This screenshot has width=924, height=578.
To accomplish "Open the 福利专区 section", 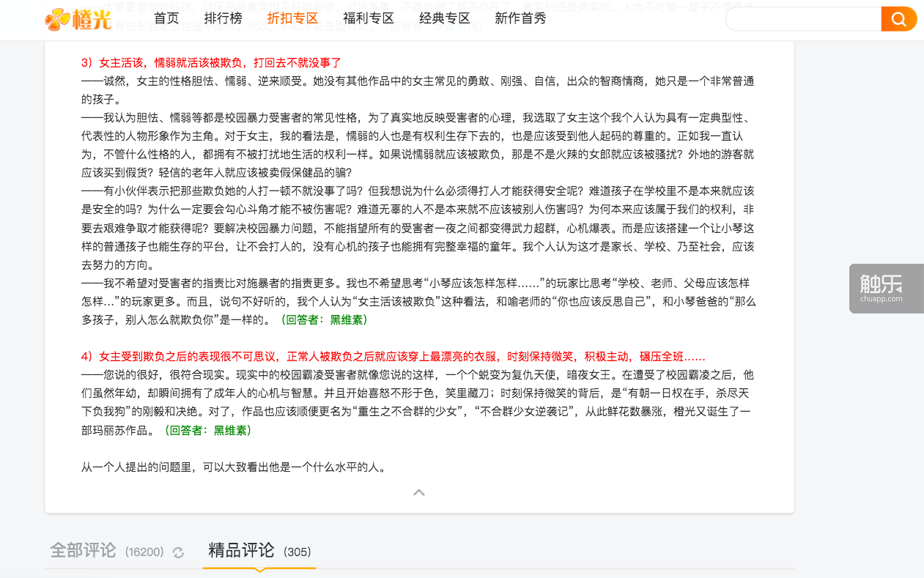I will (369, 18).
